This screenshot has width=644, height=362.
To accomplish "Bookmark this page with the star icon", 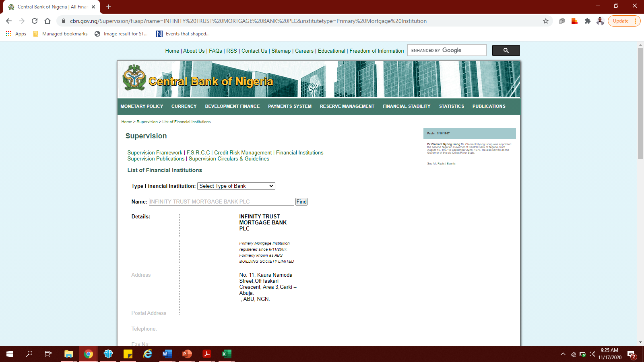I will tap(546, 21).
